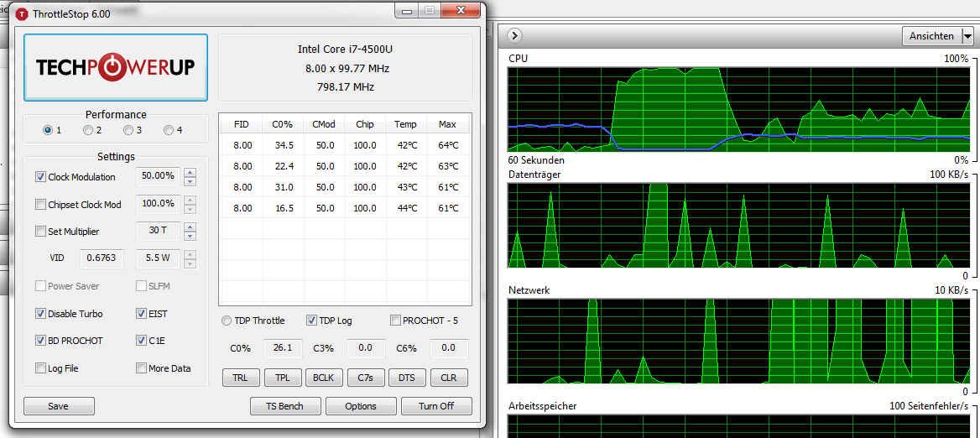Enable Chipset Clock Mod checkbox
The image size is (980, 438).
click(x=40, y=205)
